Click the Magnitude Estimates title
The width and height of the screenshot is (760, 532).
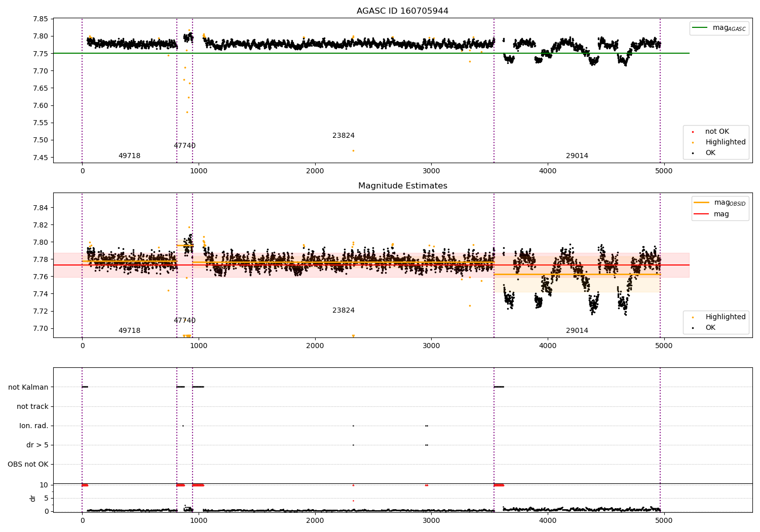click(x=402, y=186)
